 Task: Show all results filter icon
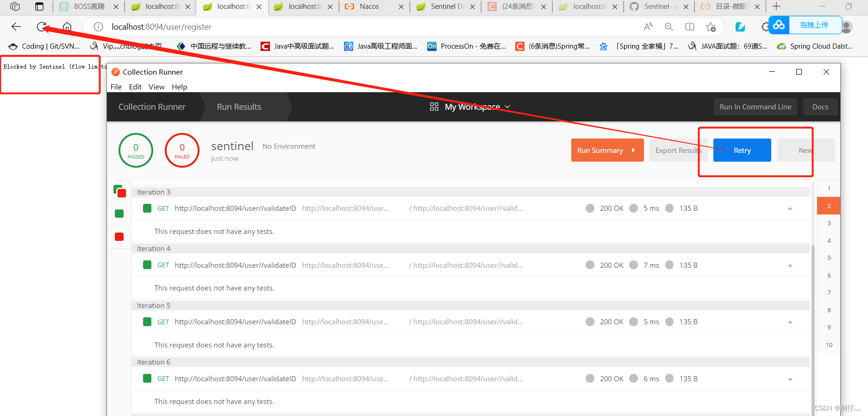(x=120, y=191)
